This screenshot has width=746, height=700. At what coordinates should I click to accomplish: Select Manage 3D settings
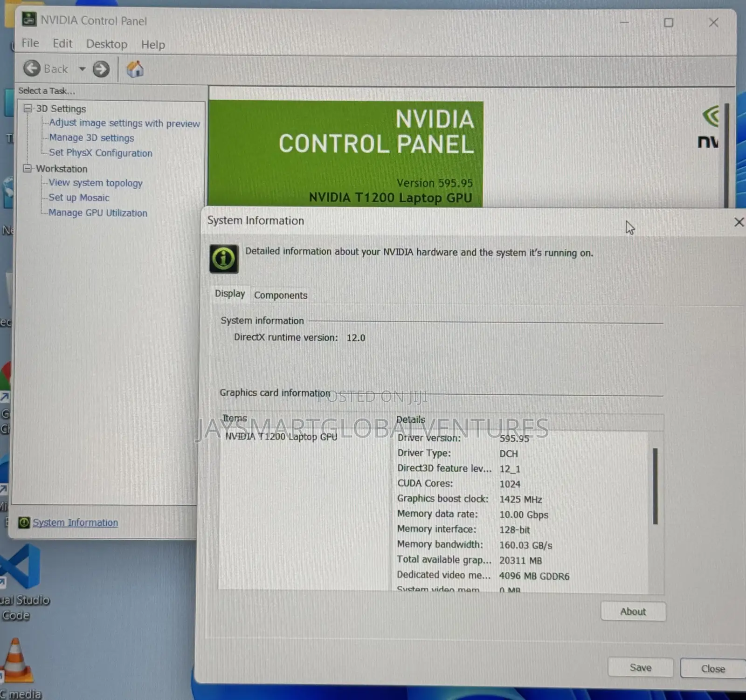coord(91,138)
